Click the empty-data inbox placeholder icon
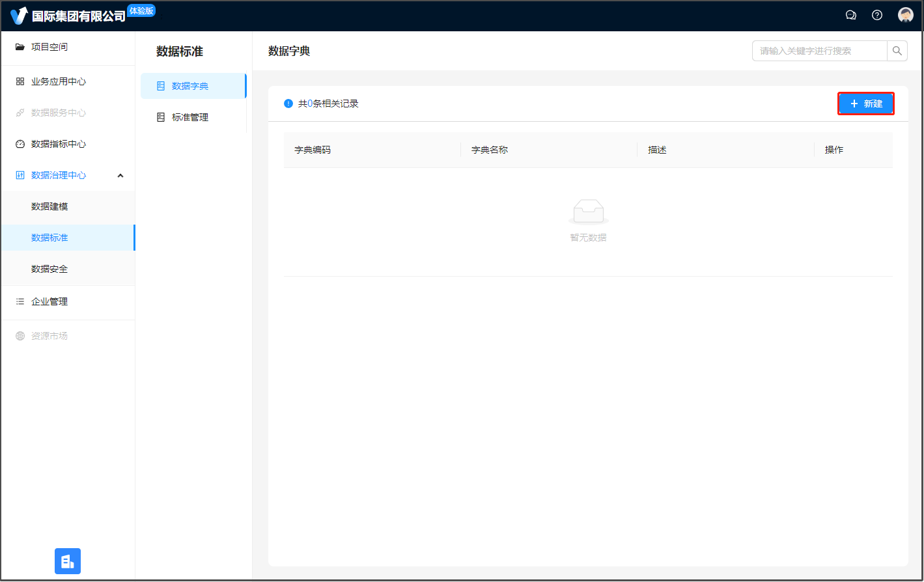This screenshot has height=582, width=924. click(588, 212)
